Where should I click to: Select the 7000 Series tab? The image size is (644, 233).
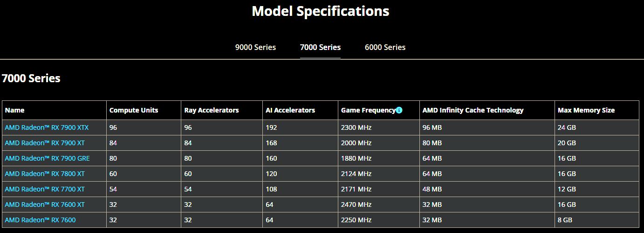click(320, 47)
